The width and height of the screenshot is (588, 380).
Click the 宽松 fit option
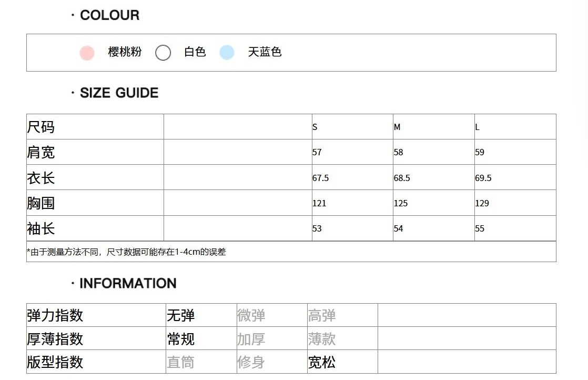point(322,363)
